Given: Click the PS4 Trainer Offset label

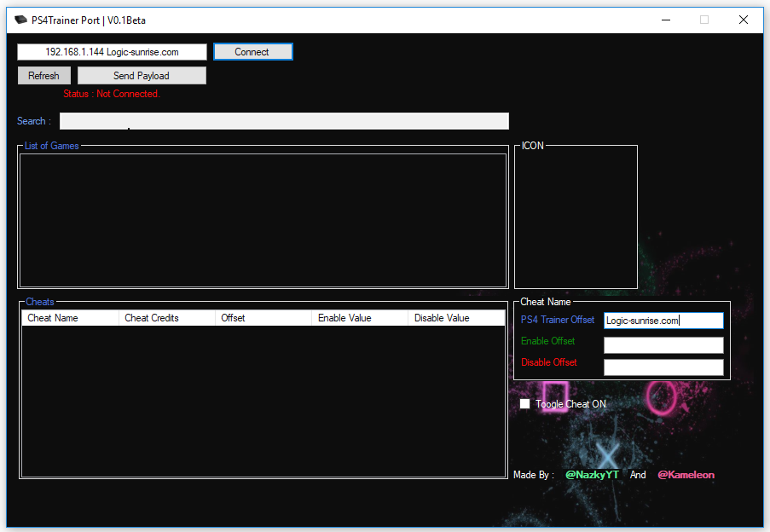Looking at the screenshot, I should coord(558,320).
